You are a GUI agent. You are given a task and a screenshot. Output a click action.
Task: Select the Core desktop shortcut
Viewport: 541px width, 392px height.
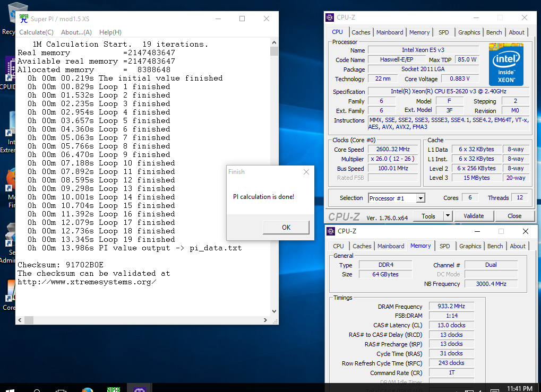pyautogui.click(x=8, y=295)
